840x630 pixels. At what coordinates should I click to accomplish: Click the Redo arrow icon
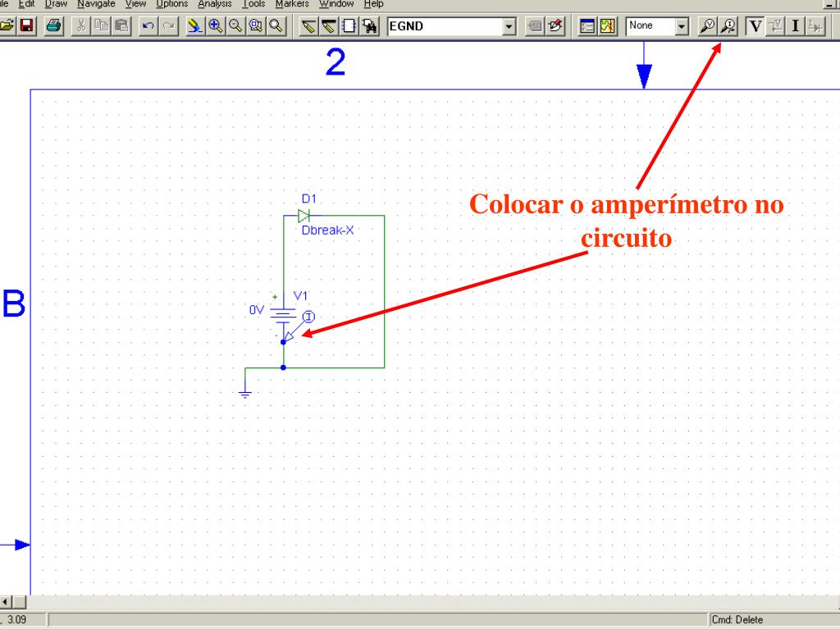click(x=169, y=25)
